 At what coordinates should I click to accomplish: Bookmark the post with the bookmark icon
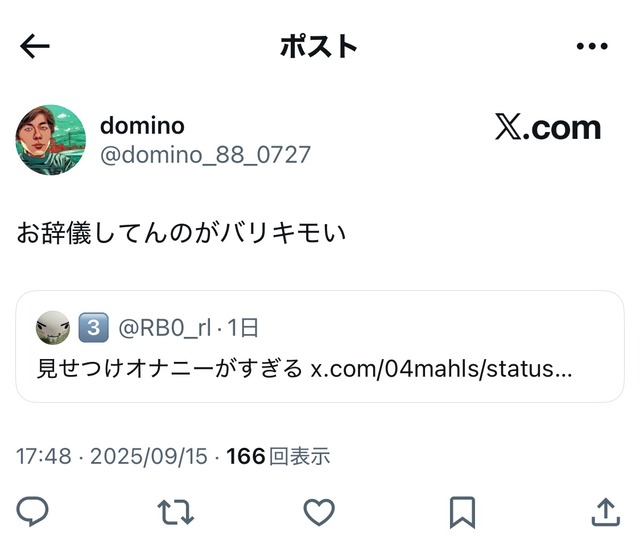click(x=462, y=512)
